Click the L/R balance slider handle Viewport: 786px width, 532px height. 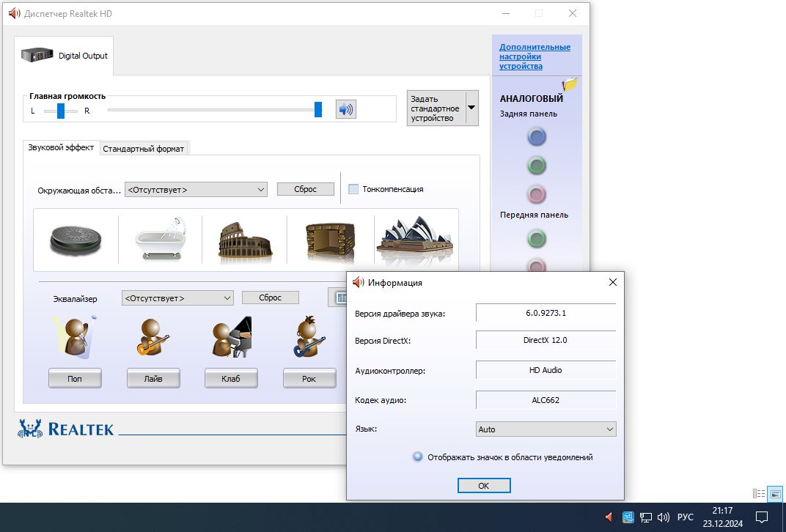[61, 111]
